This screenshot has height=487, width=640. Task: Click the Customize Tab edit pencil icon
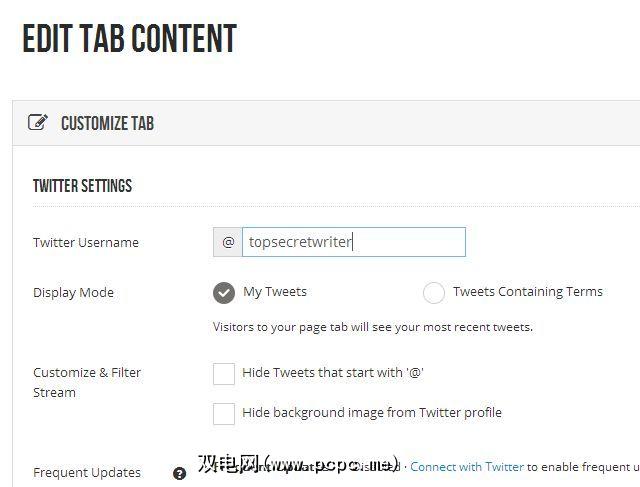tap(38, 123)
